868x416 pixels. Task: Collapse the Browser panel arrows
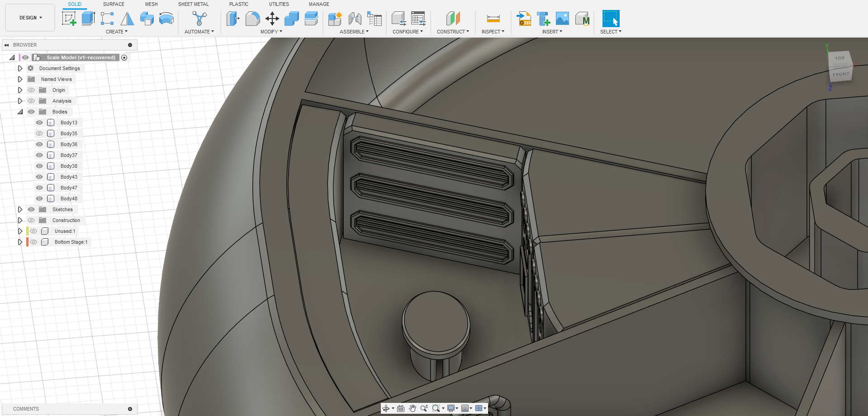(x=6, y=45)
